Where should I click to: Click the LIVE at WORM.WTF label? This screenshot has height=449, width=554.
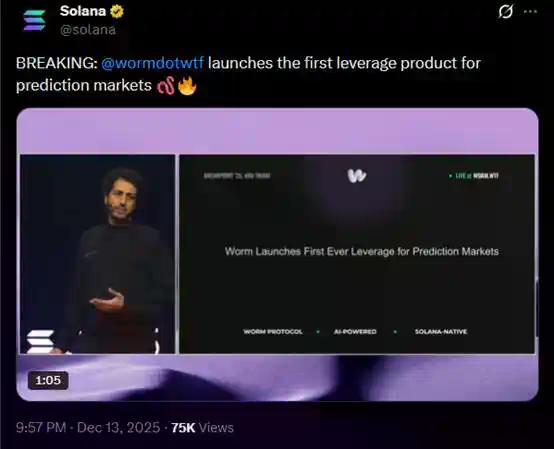[x=474, y=176]
